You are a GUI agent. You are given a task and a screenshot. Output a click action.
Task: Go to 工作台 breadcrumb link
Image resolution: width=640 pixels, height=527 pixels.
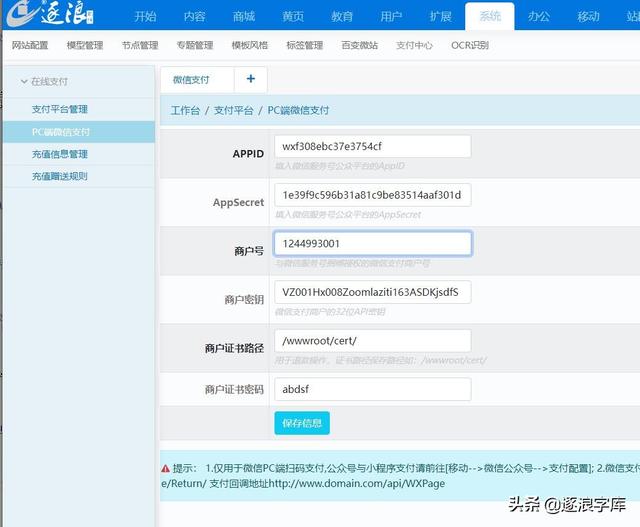(185, 110)
